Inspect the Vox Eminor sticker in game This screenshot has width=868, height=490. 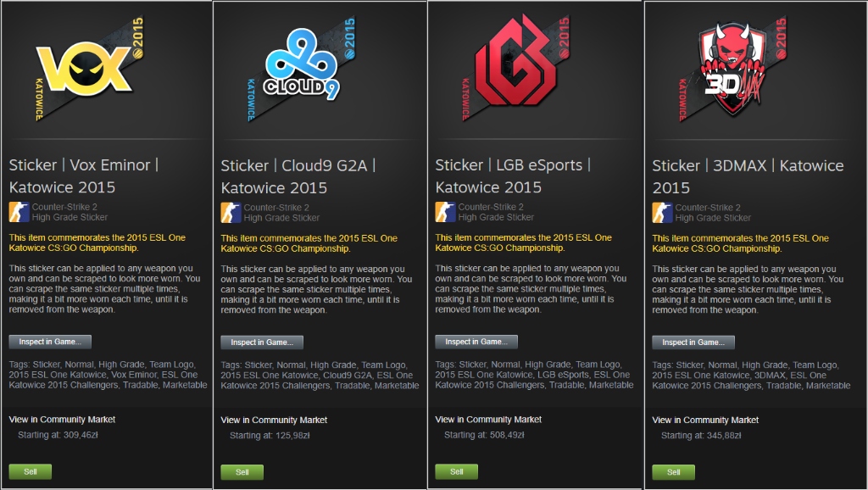point(50,342)
